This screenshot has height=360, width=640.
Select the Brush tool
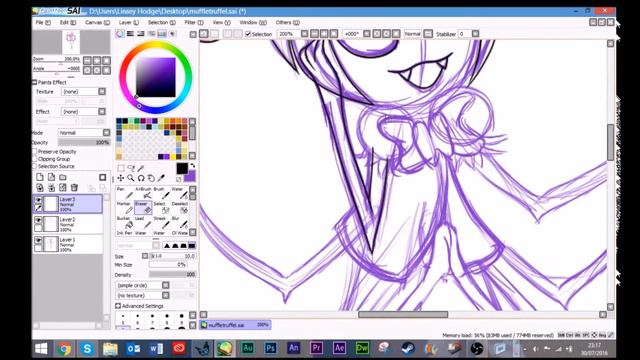161,193
